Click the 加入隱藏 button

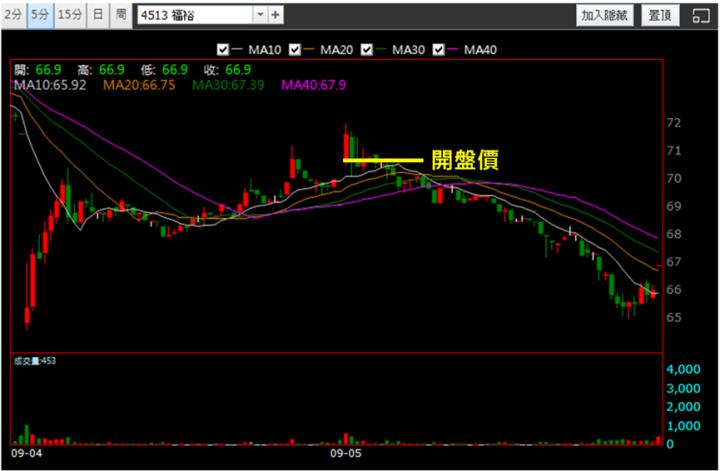coord(604,16)
